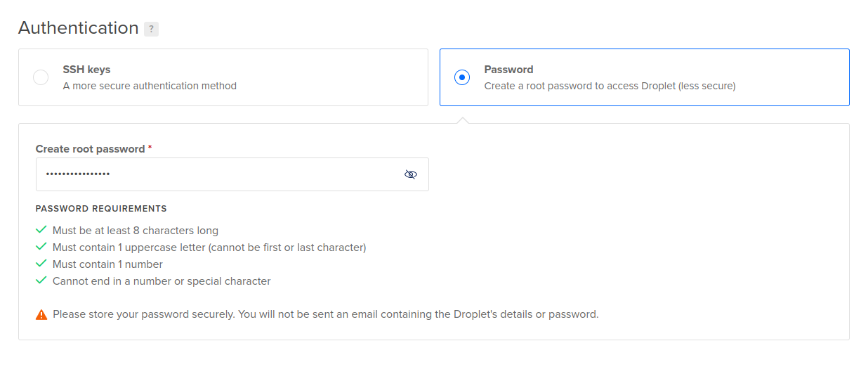Image resolution: width=868 pixels, height=367 pixels.
Task: Click "Must be at least 8 characters long" text
Action: tap(136, 231)
